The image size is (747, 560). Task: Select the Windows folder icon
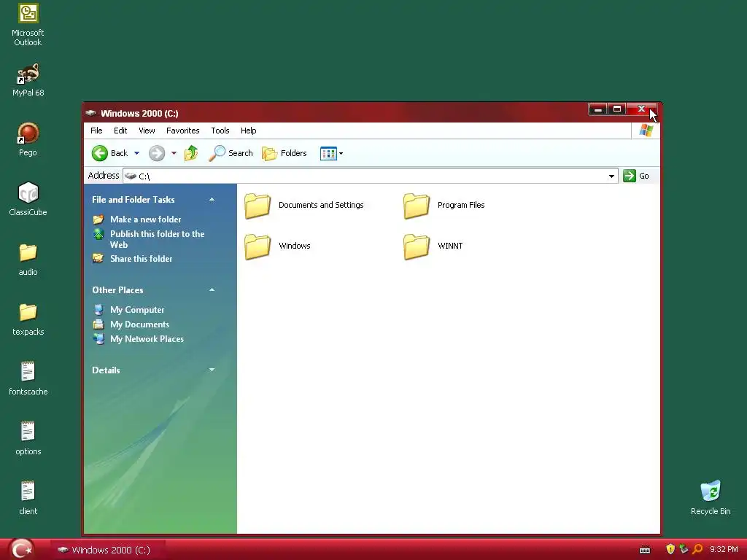pos(258,246)
